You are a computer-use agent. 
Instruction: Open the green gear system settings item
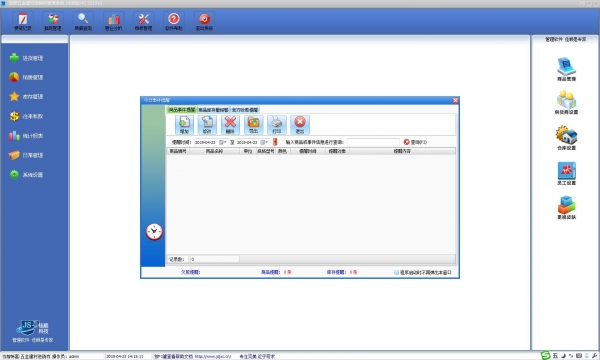pyautogui.click(x=26, y=175)
